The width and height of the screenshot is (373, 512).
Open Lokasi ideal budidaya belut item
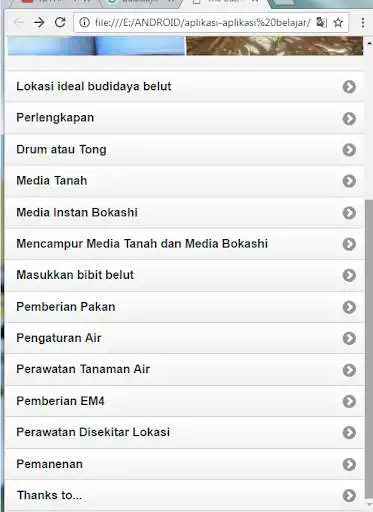coord(185,86)
